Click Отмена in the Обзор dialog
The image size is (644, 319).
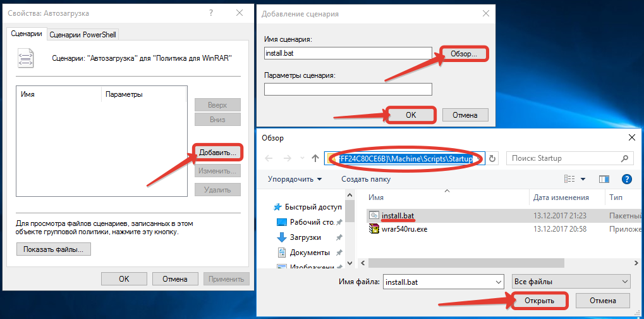(x=602, y=301)
